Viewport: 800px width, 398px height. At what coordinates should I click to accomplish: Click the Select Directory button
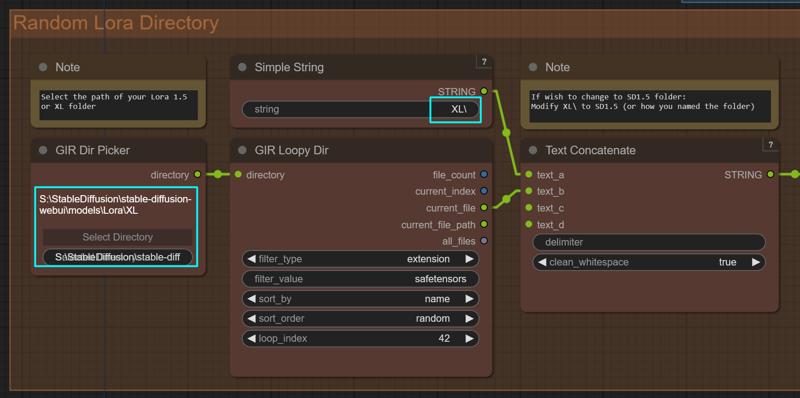pyautogui.click(x=118, y=237)
